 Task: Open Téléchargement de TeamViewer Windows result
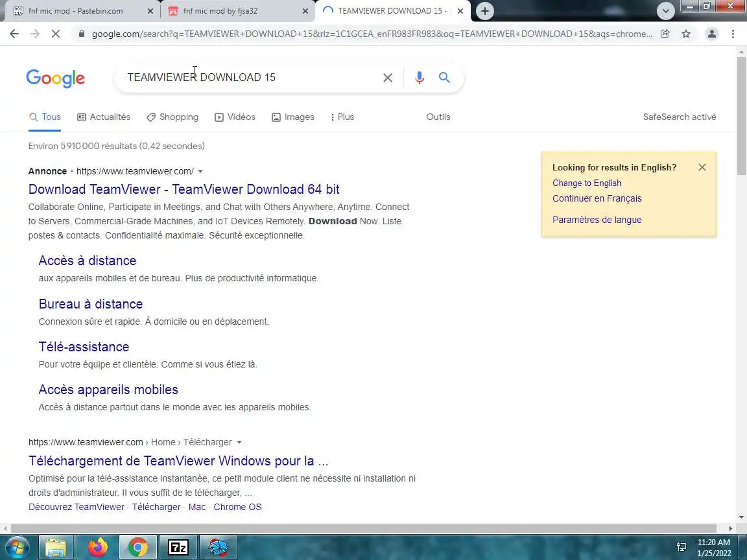[x=178, y=461]
